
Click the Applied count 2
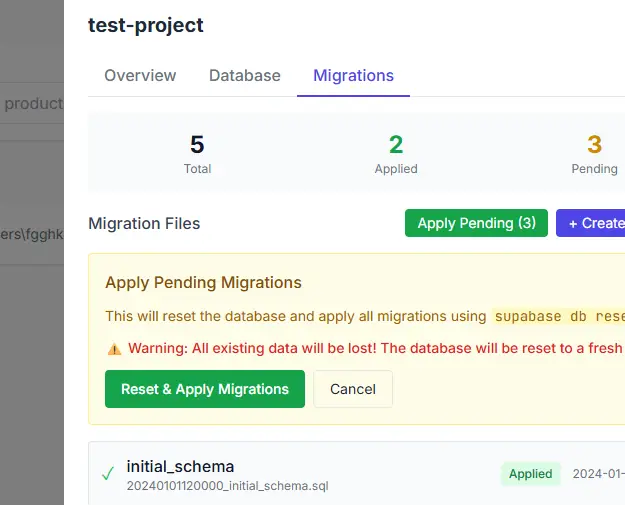point(396,144)
